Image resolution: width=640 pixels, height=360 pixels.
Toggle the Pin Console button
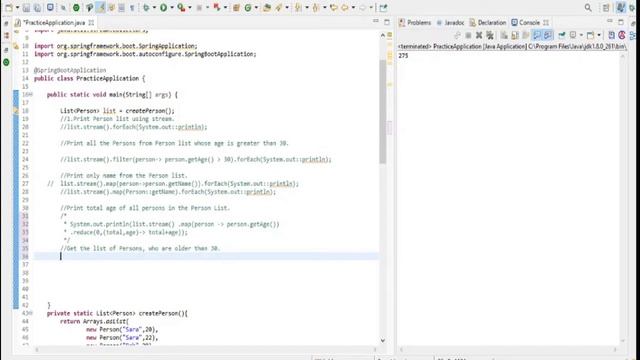pos(562,36)
